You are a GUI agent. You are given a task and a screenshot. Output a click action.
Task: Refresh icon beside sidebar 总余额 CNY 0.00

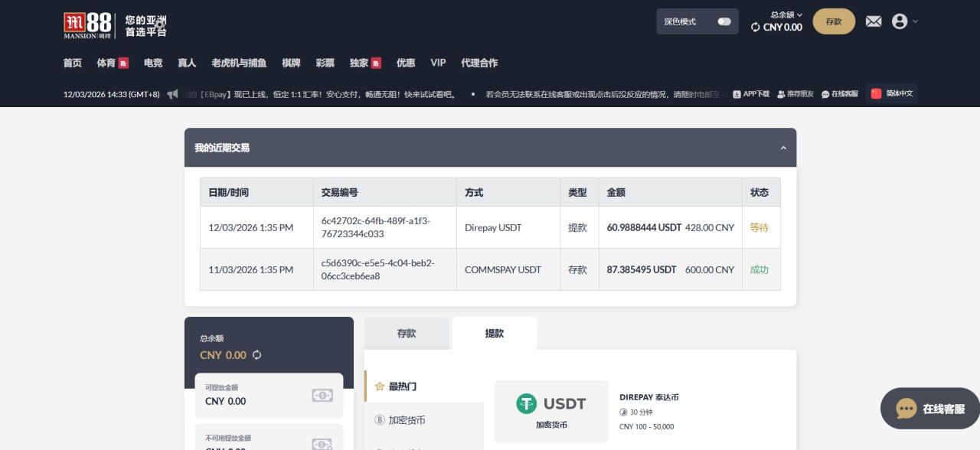tap(257, 355)
